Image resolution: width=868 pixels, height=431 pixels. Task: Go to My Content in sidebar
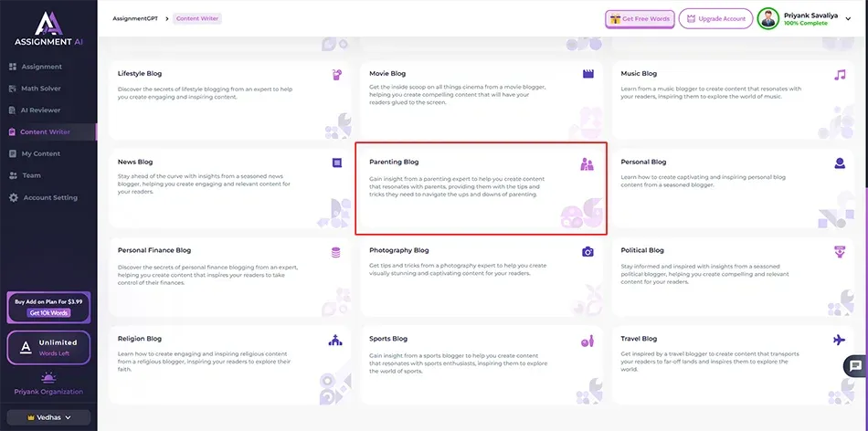(40, 153)
